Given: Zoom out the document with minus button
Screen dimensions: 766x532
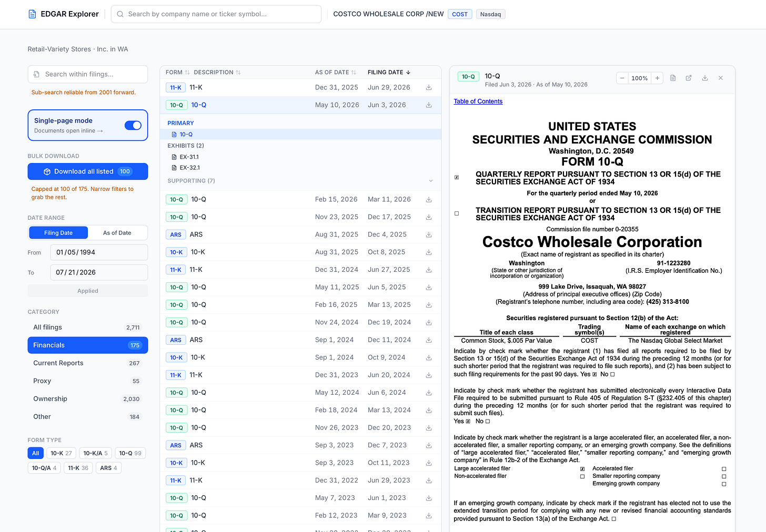Looking at the screenshot, I should tap(622, 78).
